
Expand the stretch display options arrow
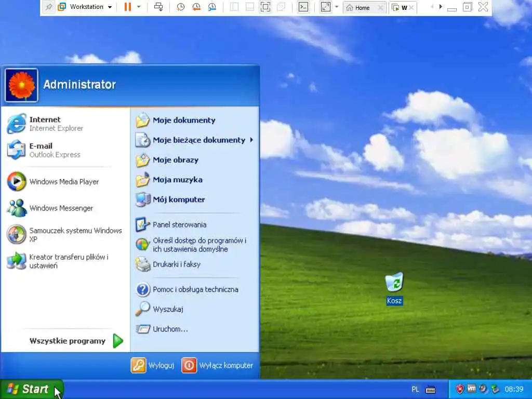point(337,7)
